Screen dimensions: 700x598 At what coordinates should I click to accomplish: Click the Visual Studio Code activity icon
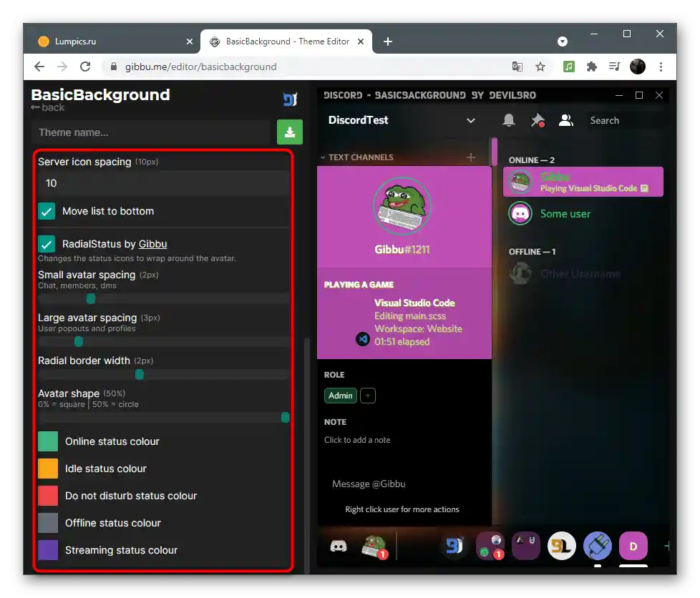coord(362,339)
